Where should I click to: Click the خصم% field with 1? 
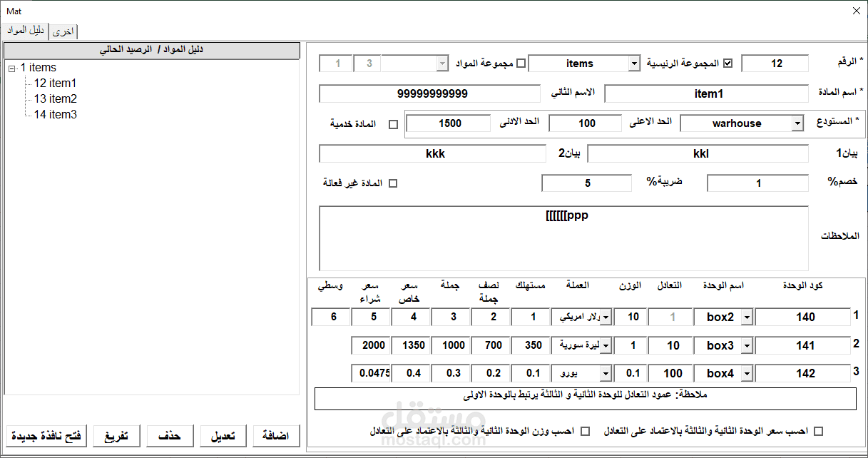coord(757,183)
